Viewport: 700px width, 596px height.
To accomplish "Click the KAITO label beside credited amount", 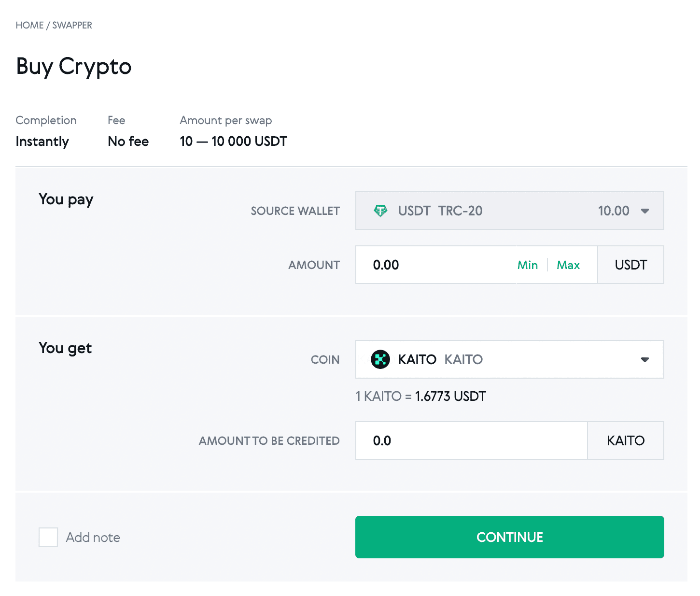I will (x=625, y=440).
